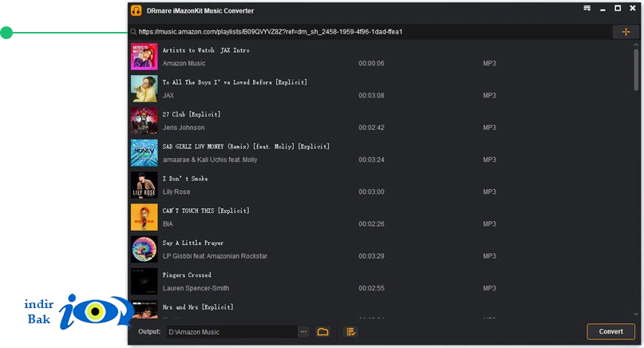The image size is (644, 348).
Task: Click the DRmare headphone app logo
Action: tap(136, 10)
